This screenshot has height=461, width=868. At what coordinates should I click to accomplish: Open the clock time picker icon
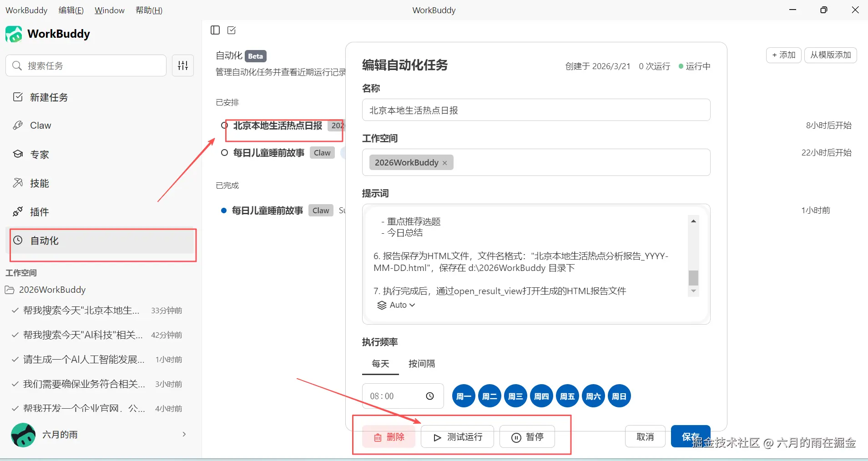pyautogui.click(x=430, y=396)
